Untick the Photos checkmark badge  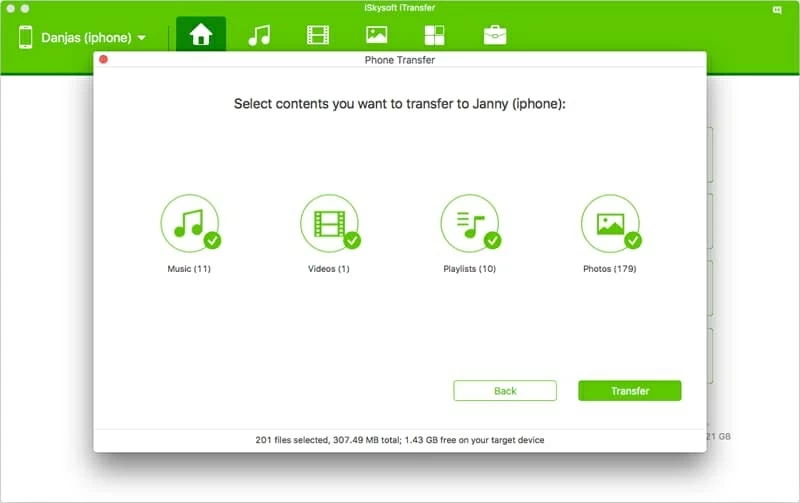[632, 241]
